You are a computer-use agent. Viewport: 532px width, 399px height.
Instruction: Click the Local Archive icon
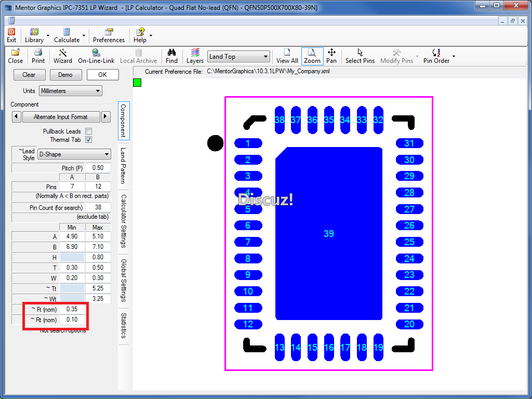tap(138, 52)
